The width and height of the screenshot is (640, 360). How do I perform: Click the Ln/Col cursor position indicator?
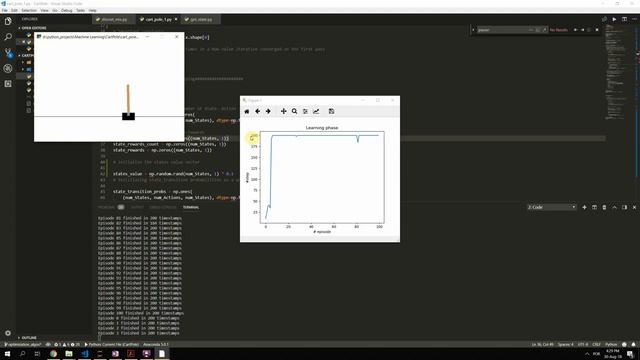tap(542, 344)
